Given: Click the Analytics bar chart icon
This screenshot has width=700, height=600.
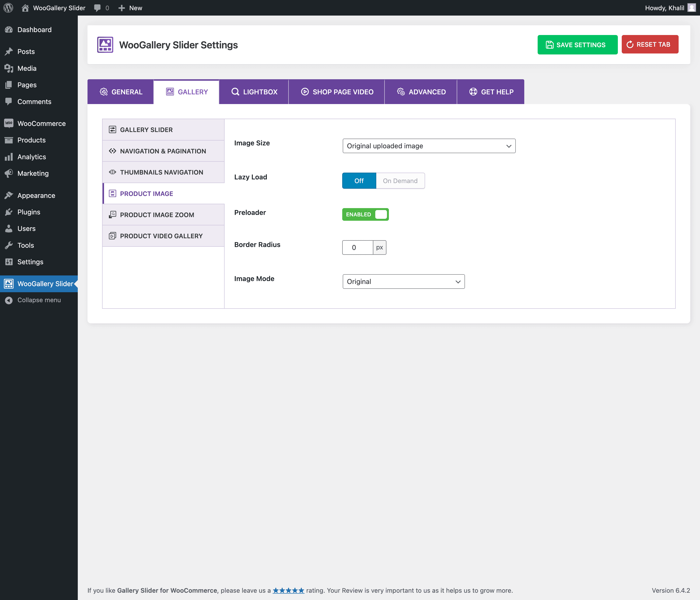Looking at the screenshot, I should pyautogui.click(x=9, y=157).
